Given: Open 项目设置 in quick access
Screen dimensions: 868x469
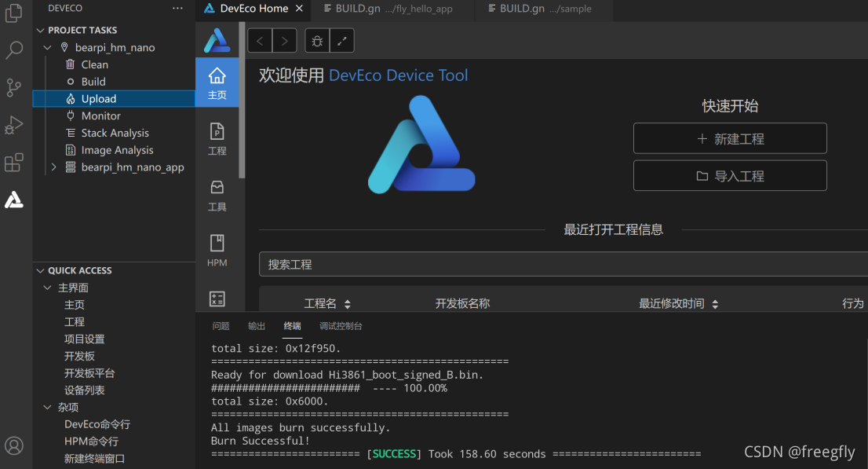Looking at the screenshot, I should pos(84,339).
